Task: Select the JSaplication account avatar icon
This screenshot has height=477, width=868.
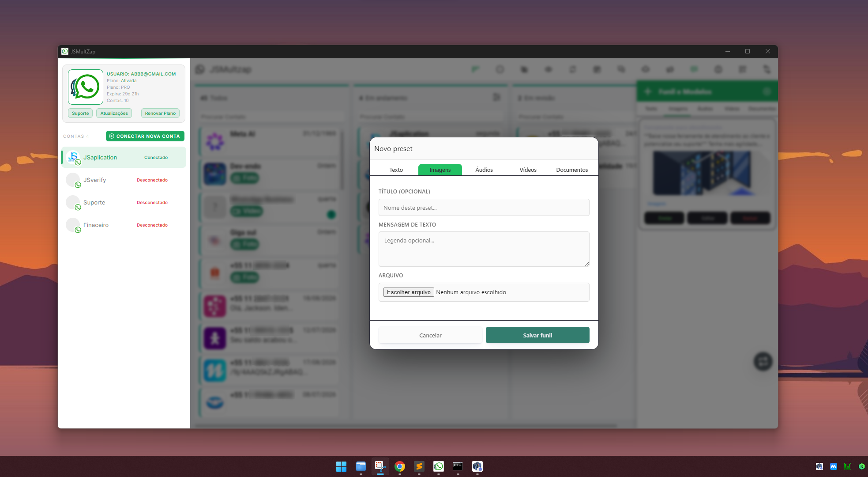Action: tap(73, 157)
